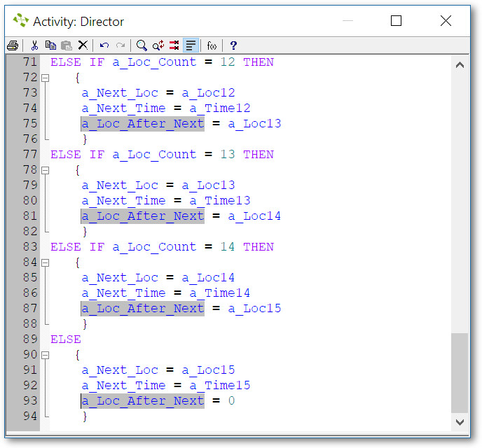Viewport: 482px width, 448px height.
Task: Collapse the code block at line 84
Action: pos(45,262)
